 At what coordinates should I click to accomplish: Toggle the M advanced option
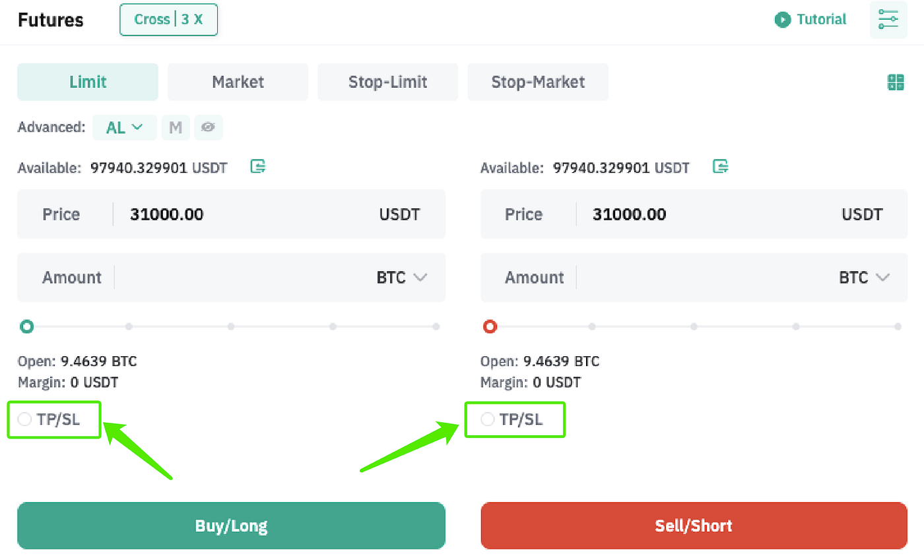(176, 127)
